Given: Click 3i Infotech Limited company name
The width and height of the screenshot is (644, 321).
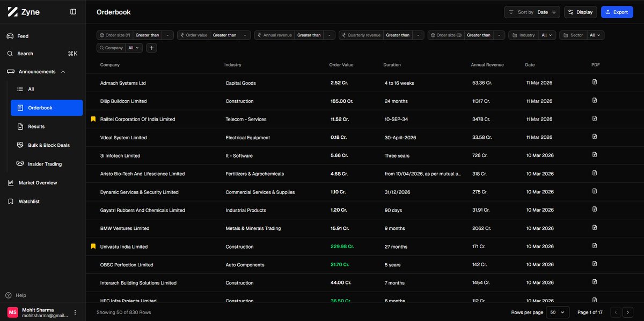Looking at the screenshot, I should point(120,156).
